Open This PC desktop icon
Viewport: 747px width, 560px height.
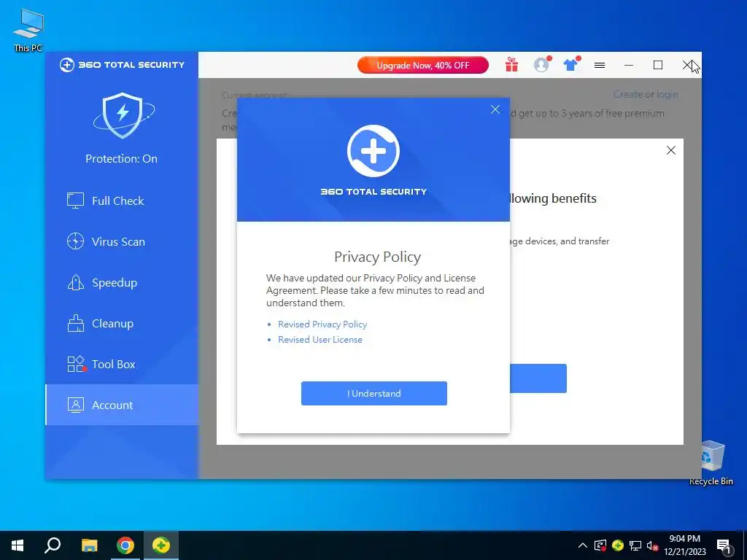(28, 30)
